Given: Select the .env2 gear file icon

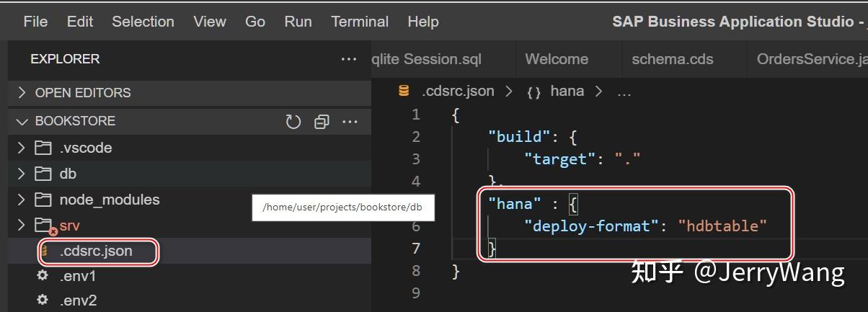Looking at the screenshot, I should 43,300.
